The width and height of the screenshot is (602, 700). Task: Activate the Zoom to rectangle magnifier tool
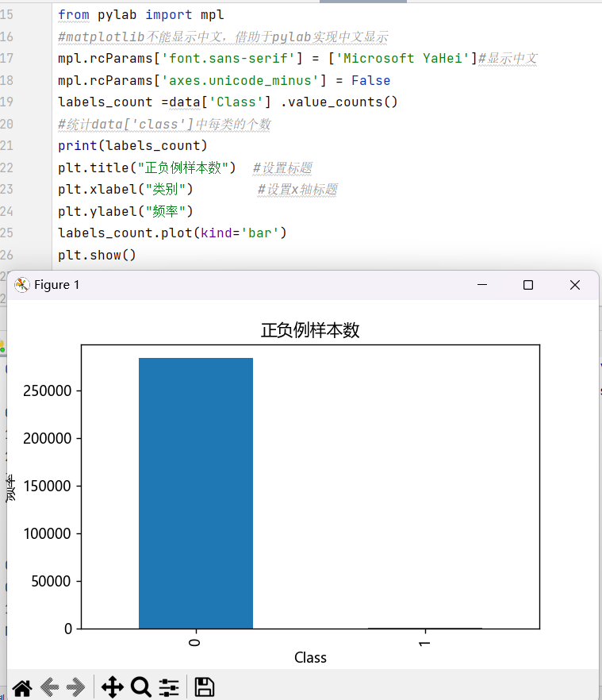pos(141,687)
